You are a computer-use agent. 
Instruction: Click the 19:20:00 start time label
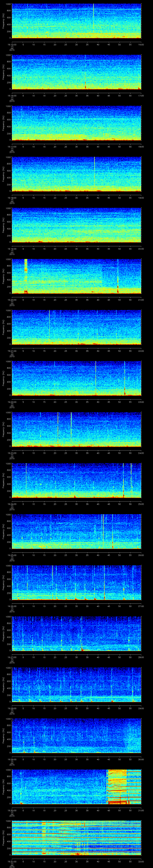pos(12,300)
